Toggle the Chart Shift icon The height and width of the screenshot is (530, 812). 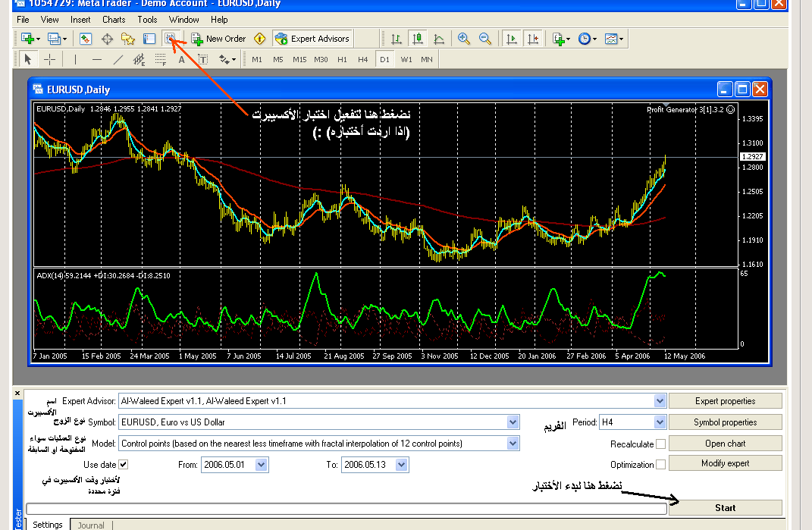click(533, 39)
